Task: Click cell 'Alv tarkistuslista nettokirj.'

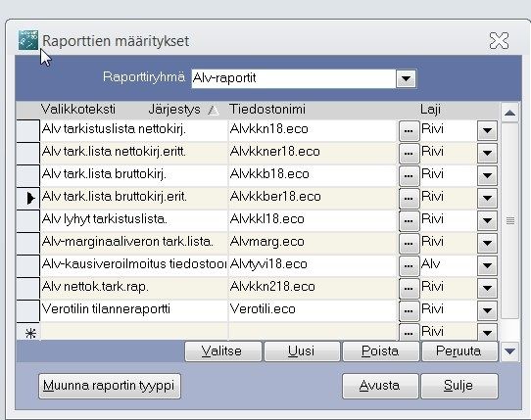Action: [x=134, y=130]
